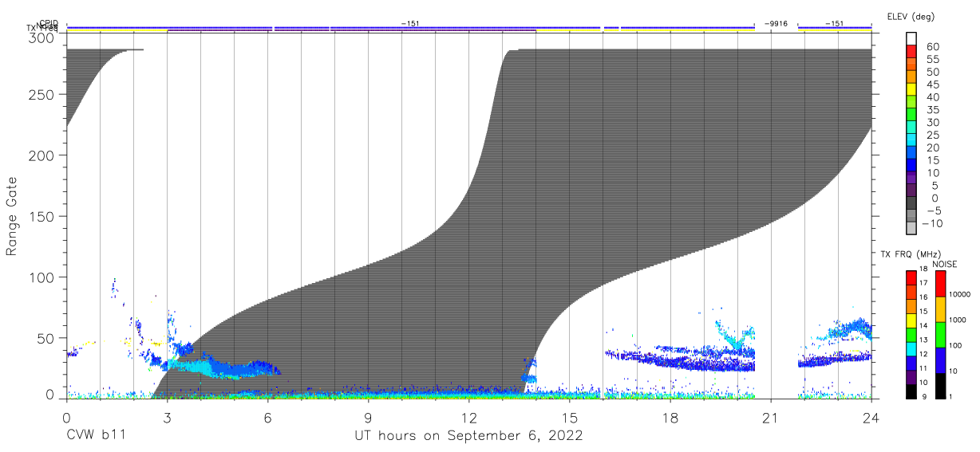Click the '100' y-axis tick label

[x=43, y=277]
